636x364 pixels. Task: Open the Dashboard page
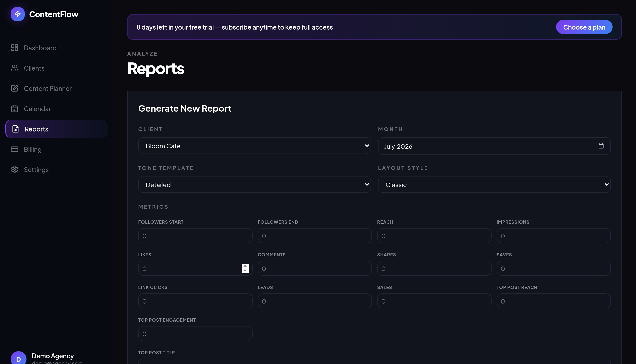(57, 48)
